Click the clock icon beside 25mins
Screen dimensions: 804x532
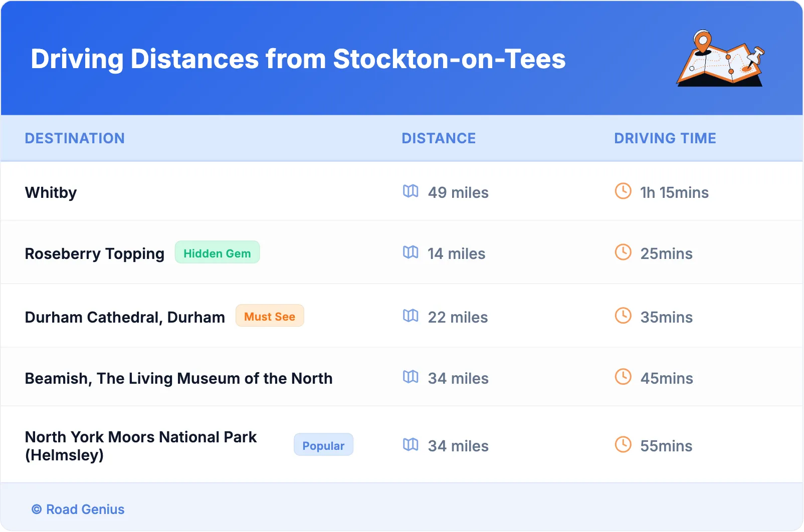(x=623, y=252)
